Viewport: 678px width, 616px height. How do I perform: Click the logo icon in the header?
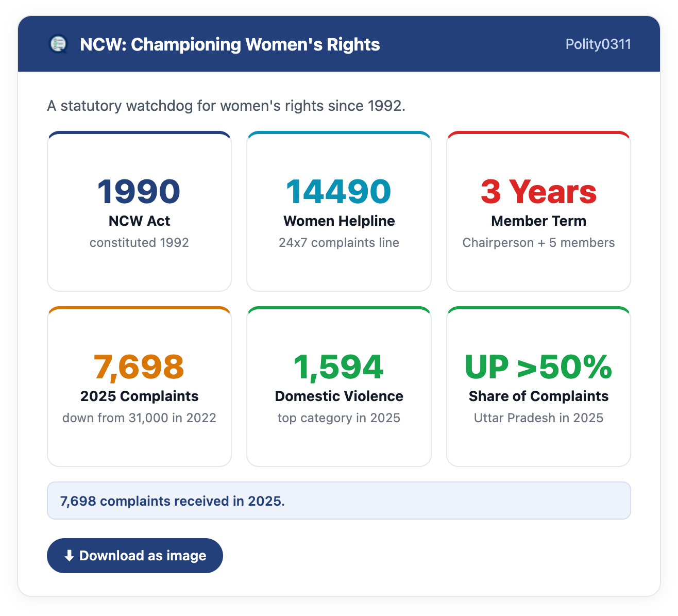(58, 44)
